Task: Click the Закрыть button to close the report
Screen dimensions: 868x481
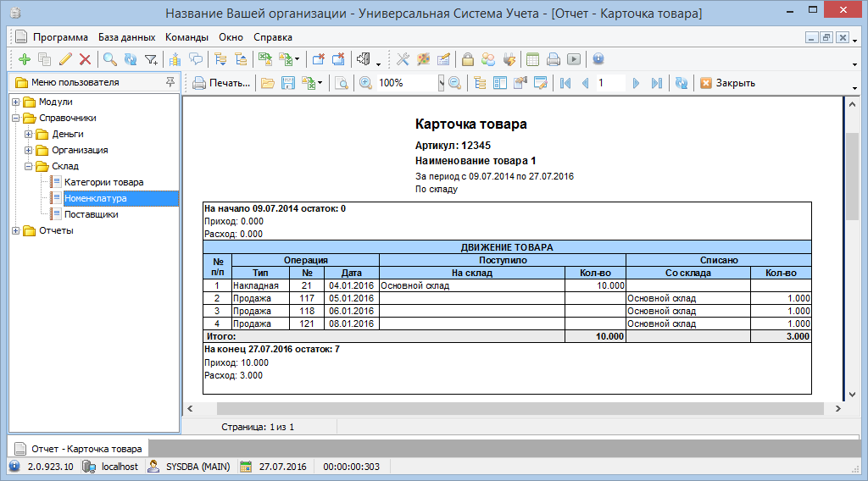Action: tap(726, 83)
